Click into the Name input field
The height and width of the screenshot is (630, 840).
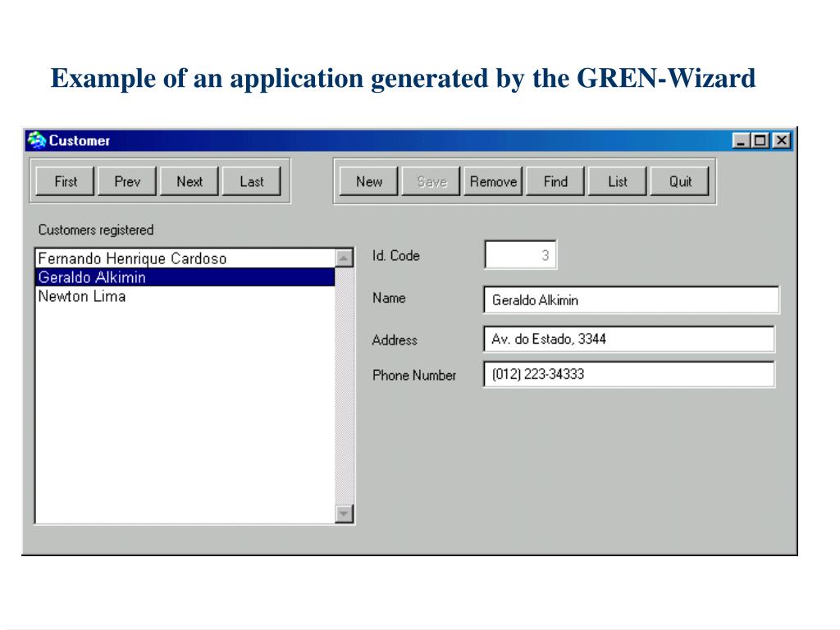pyautogui.click(x=631, y=300)
